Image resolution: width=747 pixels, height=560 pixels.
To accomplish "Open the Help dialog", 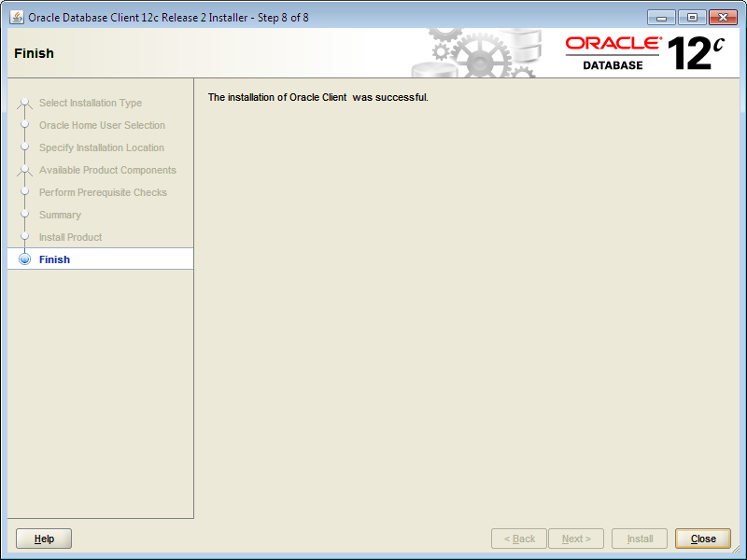I will point(43,539).
